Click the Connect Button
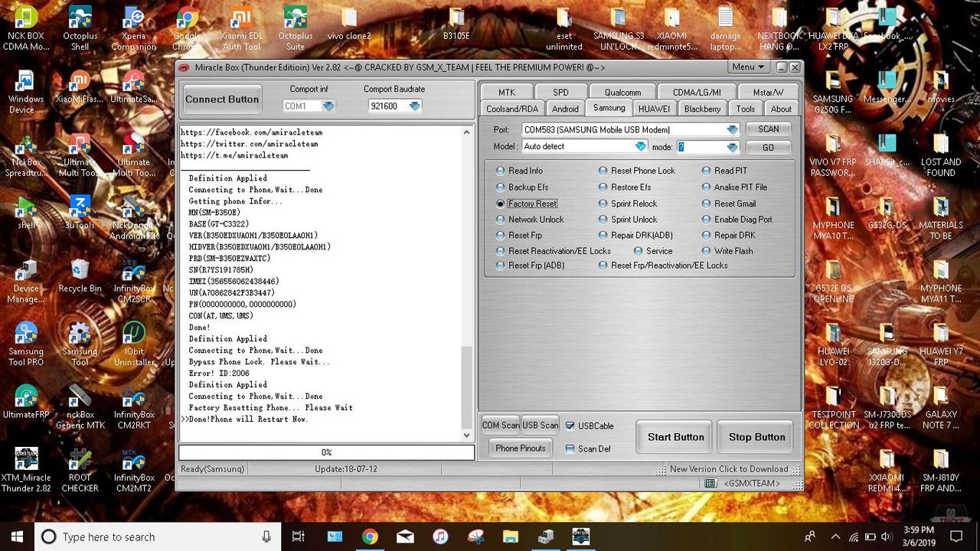 point(222,99)
